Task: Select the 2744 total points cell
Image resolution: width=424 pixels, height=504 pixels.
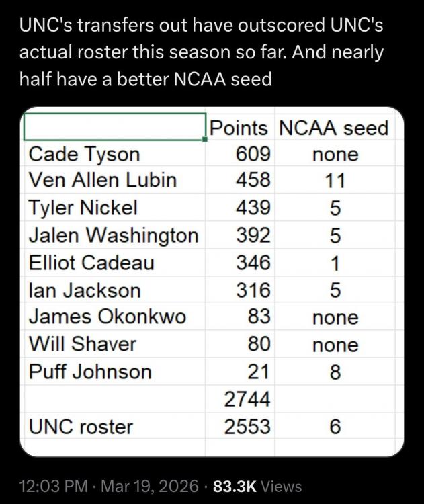Action: coord(247,399)
